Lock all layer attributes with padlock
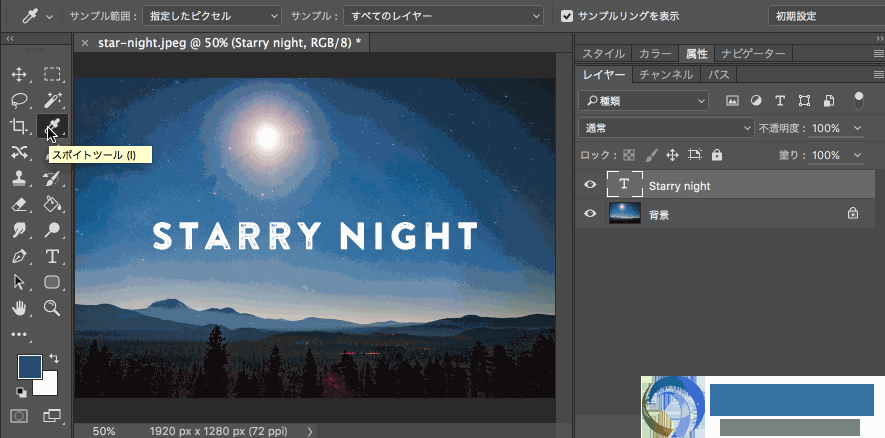The height and width of the screenshot is (438, 885). click(x=717, y=155)
